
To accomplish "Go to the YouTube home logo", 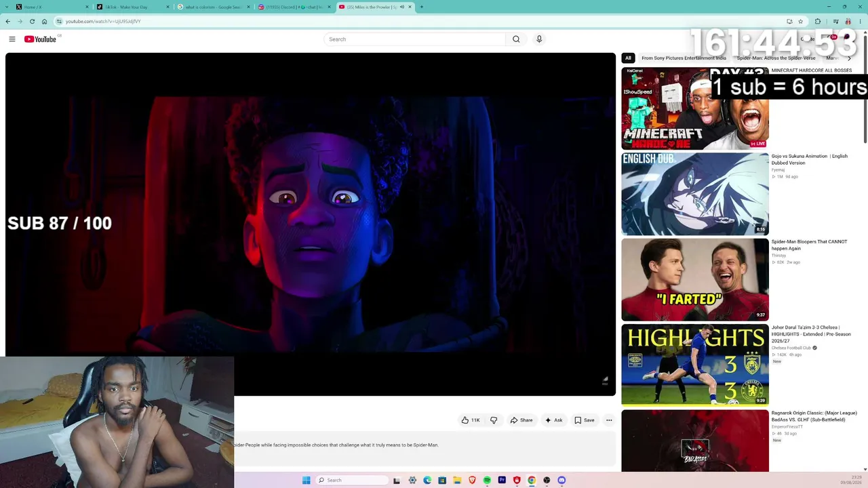I will [x=40, y=39].
